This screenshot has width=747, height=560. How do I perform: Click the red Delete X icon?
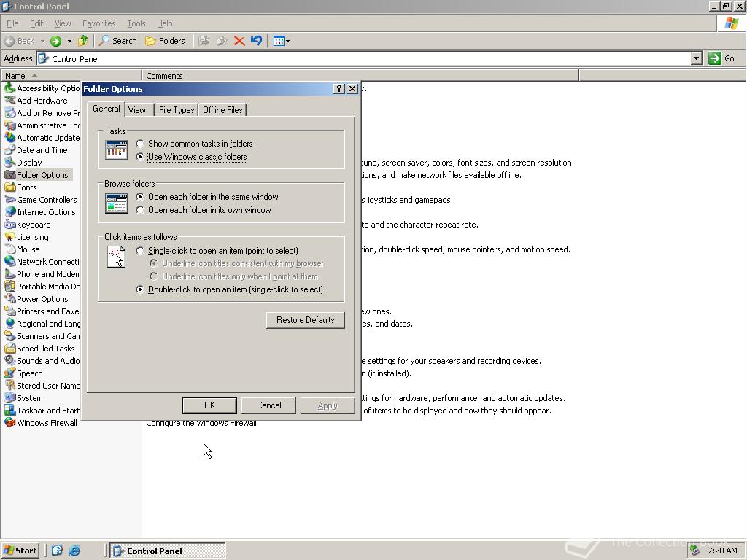pos(239,41)
